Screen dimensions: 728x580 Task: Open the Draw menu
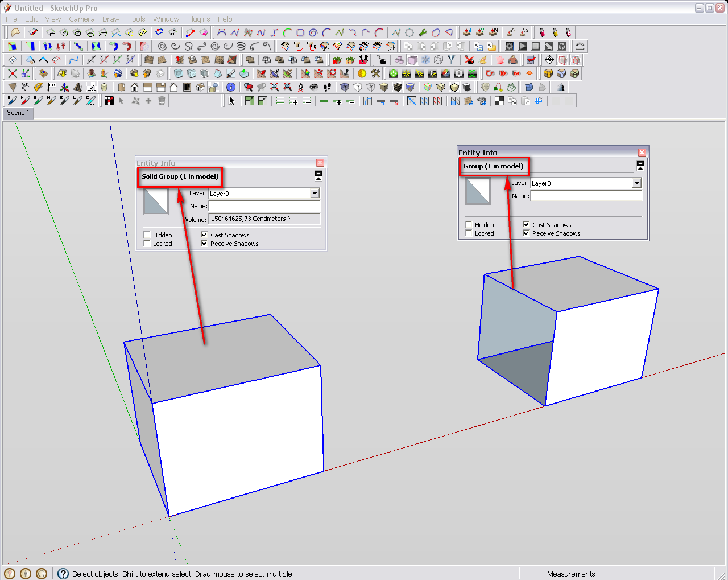tap(111, 19)
